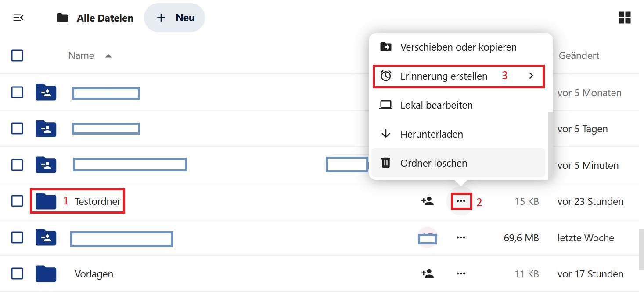The width and height of the screenshot is (644, 295).
Task: Sort files by Name column arrow
Action: pyautogui.click(x=108, y=56)
